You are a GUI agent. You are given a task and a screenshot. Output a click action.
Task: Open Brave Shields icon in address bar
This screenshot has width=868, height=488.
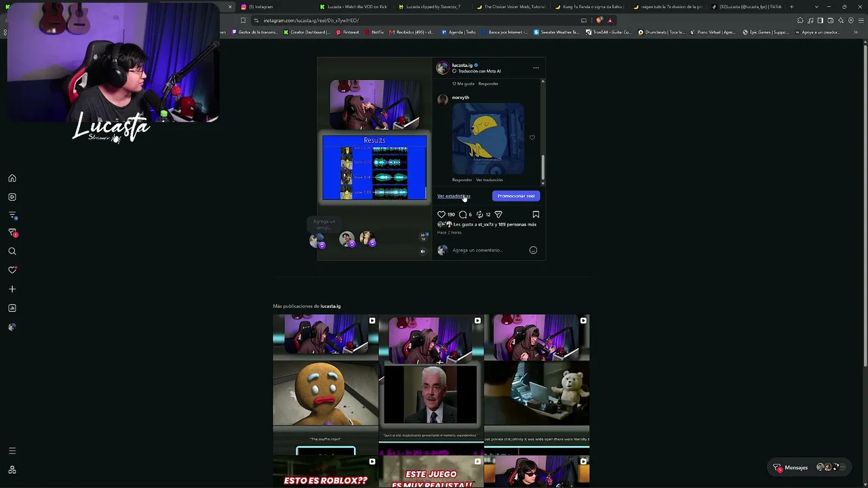tap(599, 20)
